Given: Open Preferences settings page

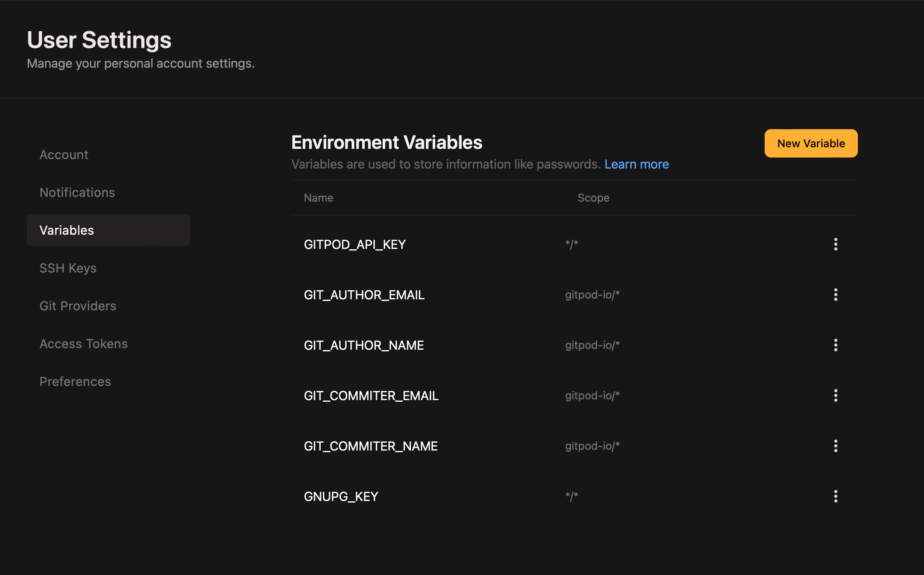Looking at the screenshot, I should pos(75,381).
